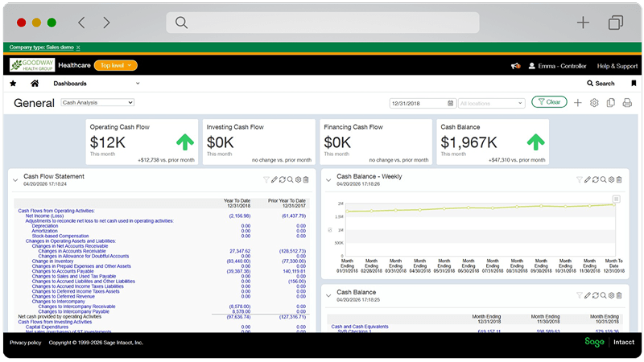
Task: Click Changes to Accounts Payable row
Action: (63, 271)
